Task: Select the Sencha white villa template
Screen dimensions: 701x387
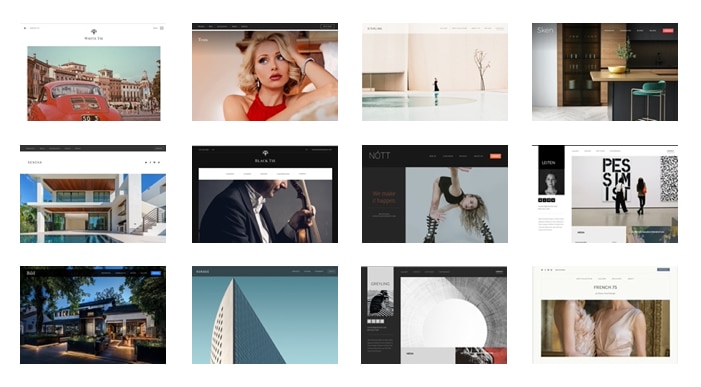Action: [93, 194]
